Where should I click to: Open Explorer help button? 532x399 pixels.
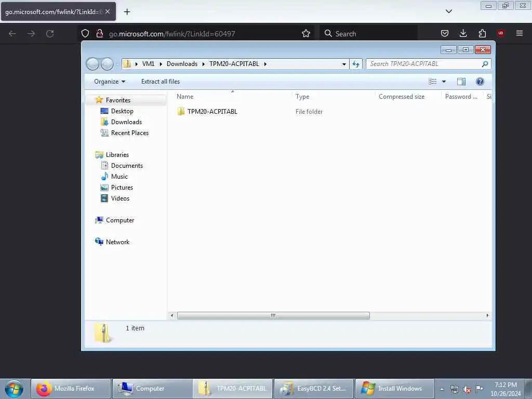[x=480, y=82]
